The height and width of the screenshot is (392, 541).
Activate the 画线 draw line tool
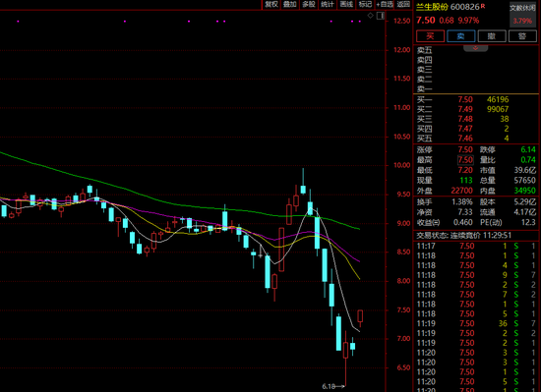[346, 5]
